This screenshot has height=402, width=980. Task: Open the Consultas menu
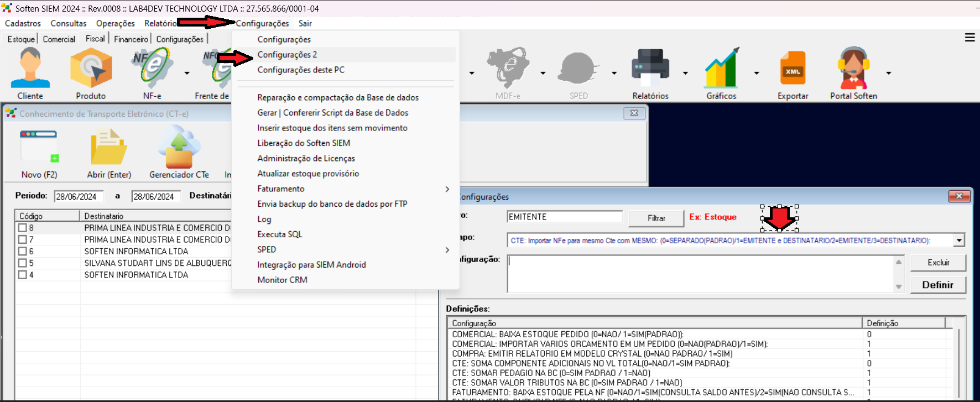[69, 23]
